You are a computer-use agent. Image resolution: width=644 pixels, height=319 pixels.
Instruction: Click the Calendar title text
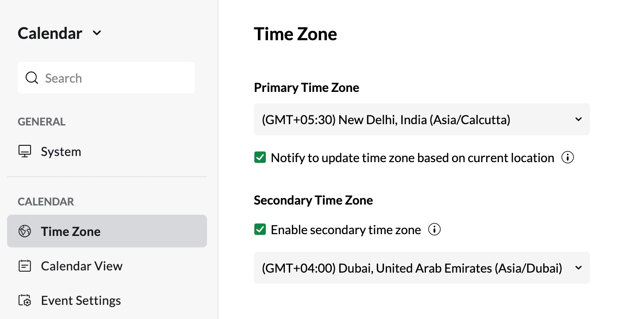tap(50, 33)
